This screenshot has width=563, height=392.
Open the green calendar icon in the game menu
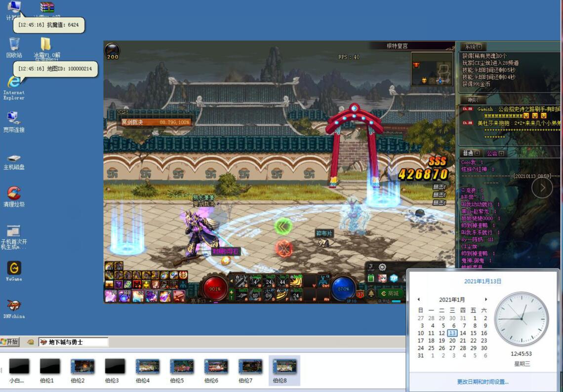pyautogui.click(x=371, y=278)
